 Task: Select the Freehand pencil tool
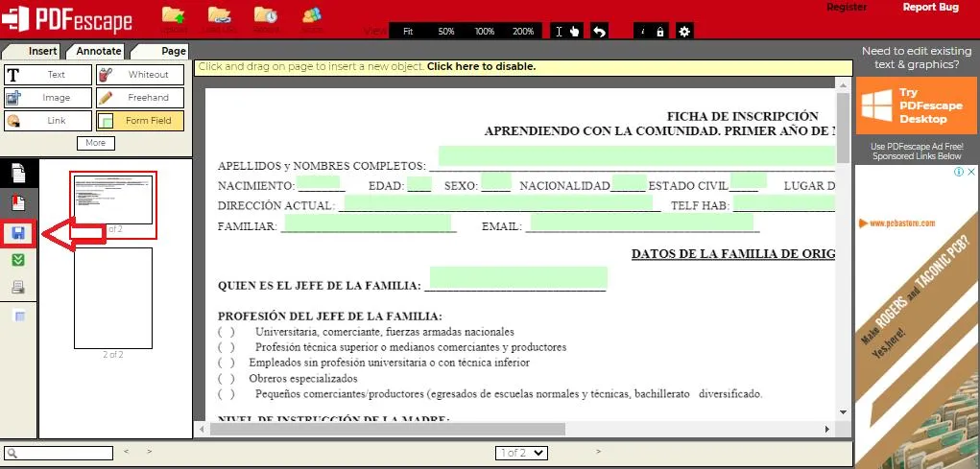pyautogui.click(x=140, y=98)
